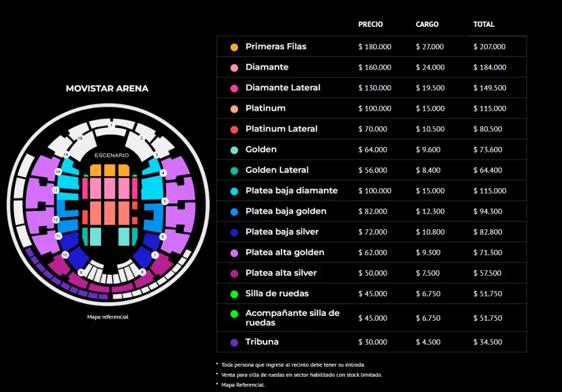Click section marker 1 above the stage
The height and width of the screenshot is (392, 562).
(111, 126)
